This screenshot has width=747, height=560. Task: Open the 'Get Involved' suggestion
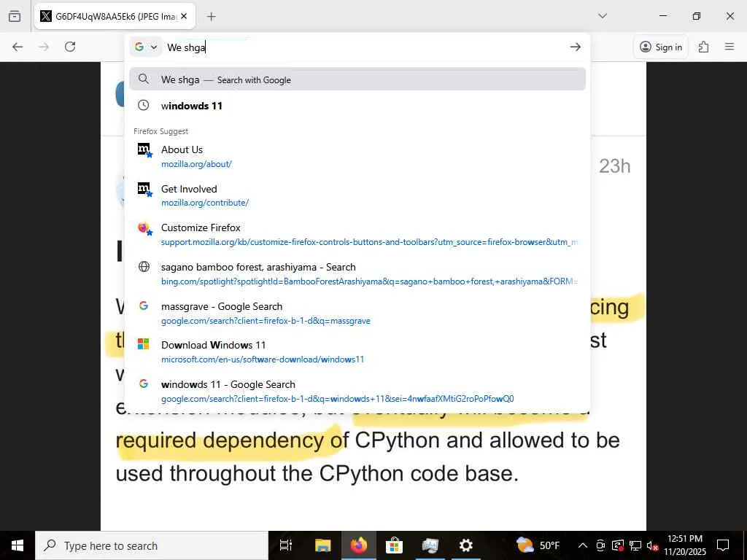click(357, 195)
